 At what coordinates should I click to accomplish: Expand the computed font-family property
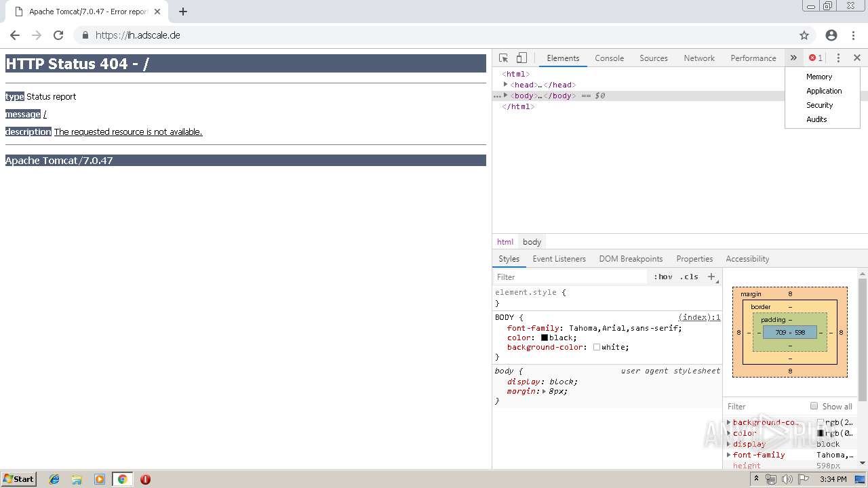(729, 455)
